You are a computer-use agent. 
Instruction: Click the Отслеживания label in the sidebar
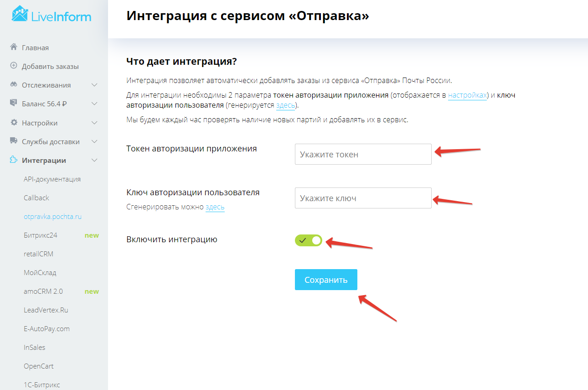46,85
